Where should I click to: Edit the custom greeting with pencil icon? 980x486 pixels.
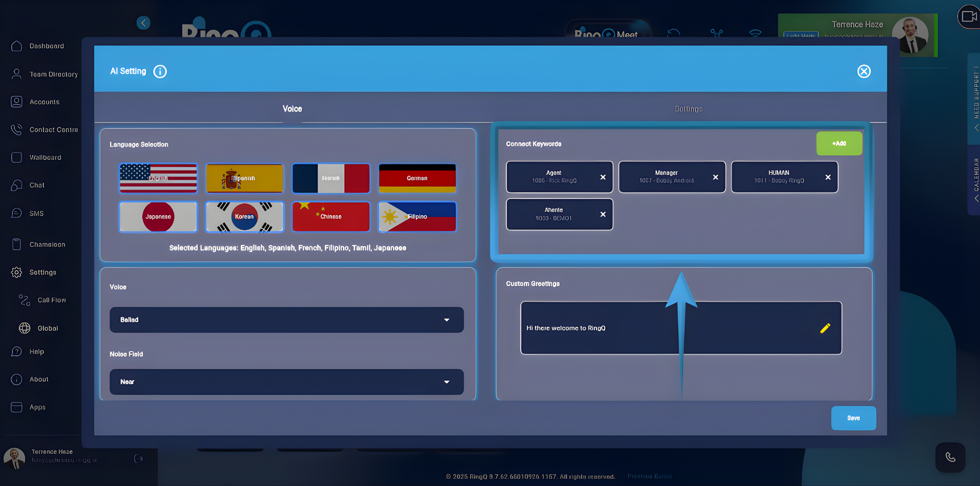click(825, 328)
